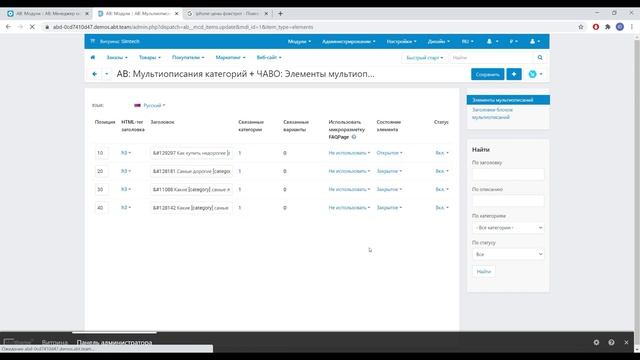Image resolution: width=640 pixels, height=360 pixels.
Task: Click the title field starting with &#128142
Action: pyautogui.click(x=191, y=208)
